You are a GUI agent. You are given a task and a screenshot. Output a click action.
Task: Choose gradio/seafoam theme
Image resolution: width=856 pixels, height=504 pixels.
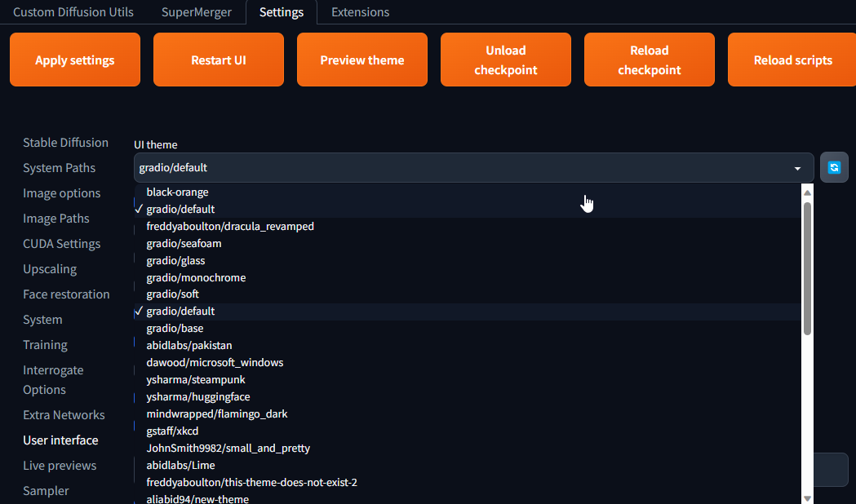click(468, 243)
